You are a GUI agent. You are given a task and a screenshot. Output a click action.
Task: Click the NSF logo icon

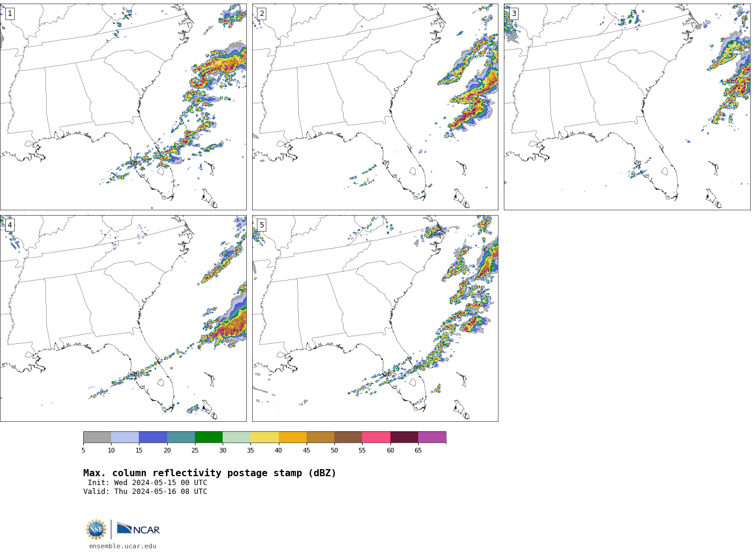[x=96, y=529]
